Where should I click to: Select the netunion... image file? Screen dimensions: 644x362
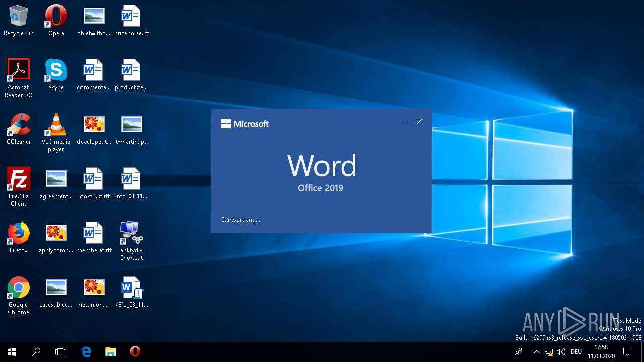coord(94,292)
